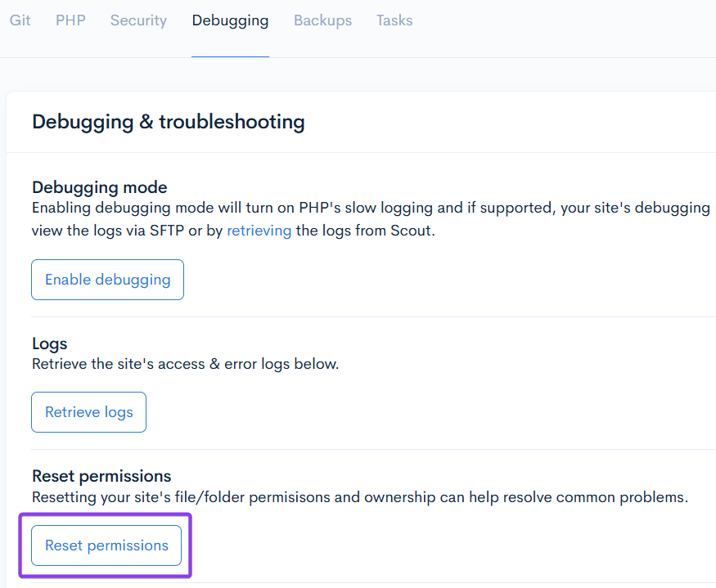Click the "Reset permissions" section heading

point(101,476)
